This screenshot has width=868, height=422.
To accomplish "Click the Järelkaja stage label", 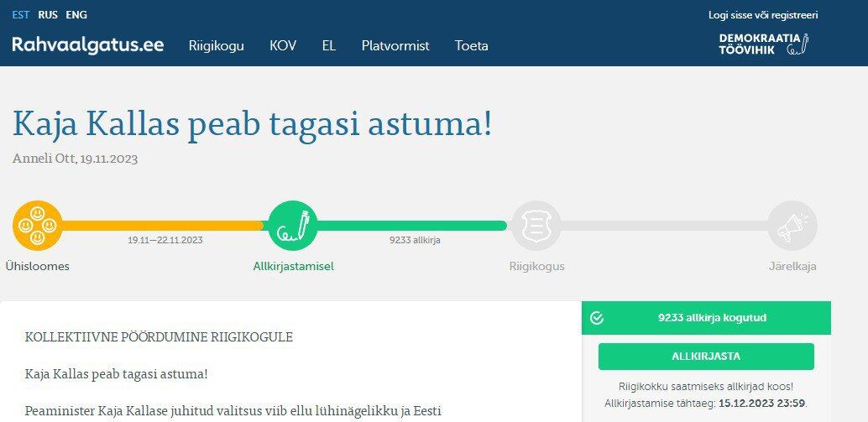I will click(x=792, y=267).
